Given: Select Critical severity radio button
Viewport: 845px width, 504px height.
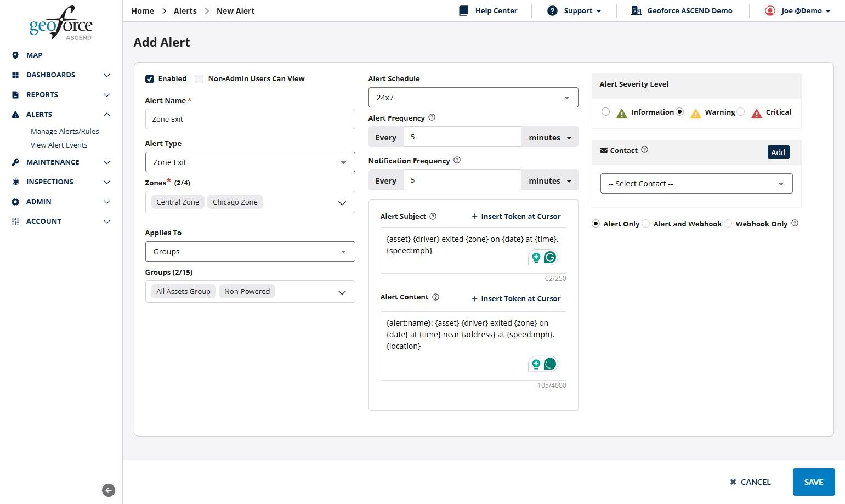Looking at the screenshot, I should (741, 112).
